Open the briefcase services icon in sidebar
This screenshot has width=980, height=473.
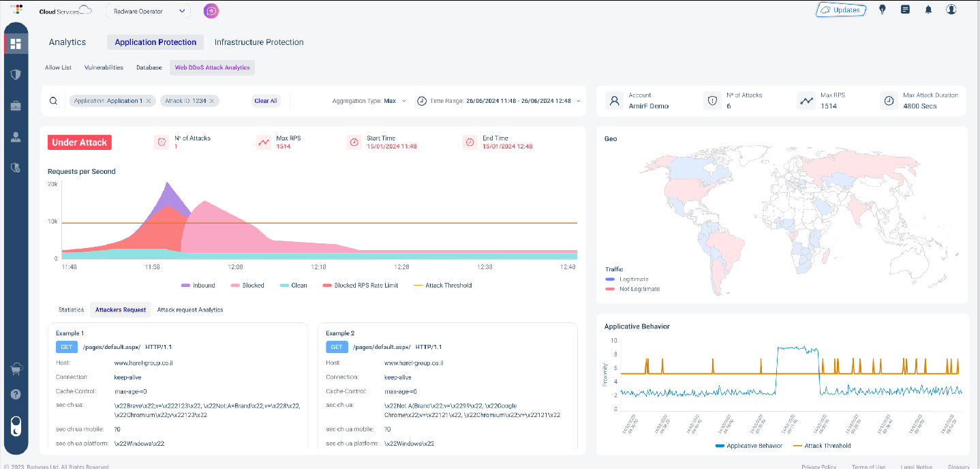(x=15, y=106)
